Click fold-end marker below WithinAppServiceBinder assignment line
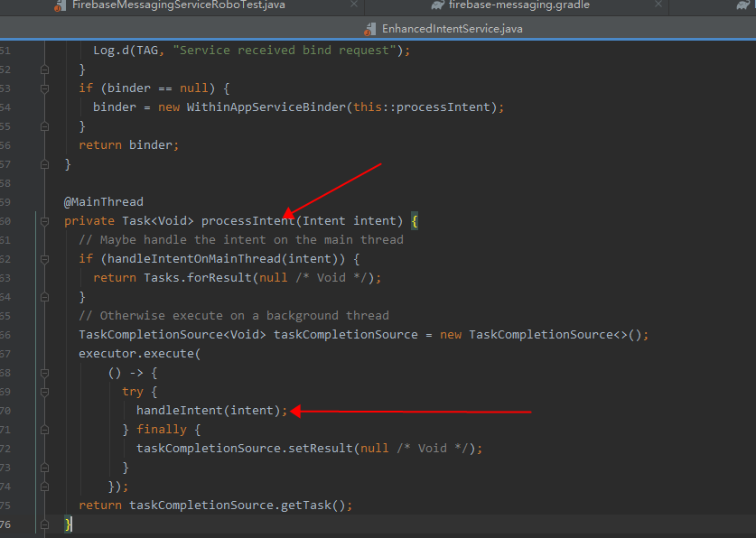This screenshot has height=538, width=756. click(44, 126)
